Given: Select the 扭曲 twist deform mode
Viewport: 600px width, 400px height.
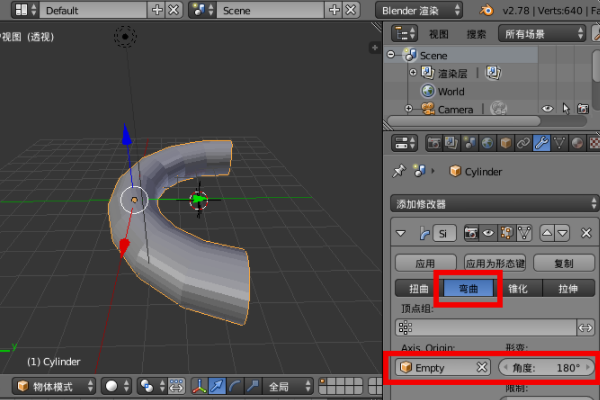Looking at the screenshot, I should (x=419, y=288).
